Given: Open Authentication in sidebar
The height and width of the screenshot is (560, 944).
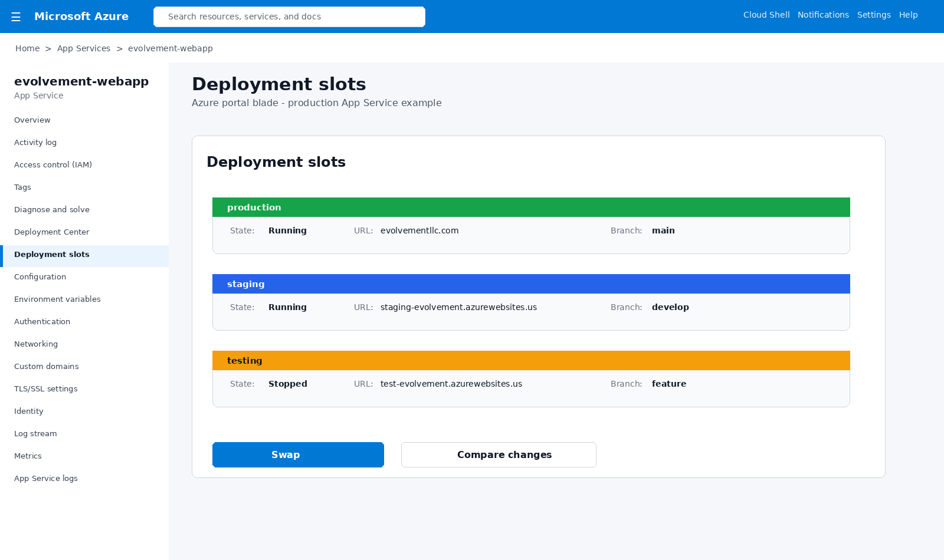Looking at the screenshot, I should click(x=84, y=322).
